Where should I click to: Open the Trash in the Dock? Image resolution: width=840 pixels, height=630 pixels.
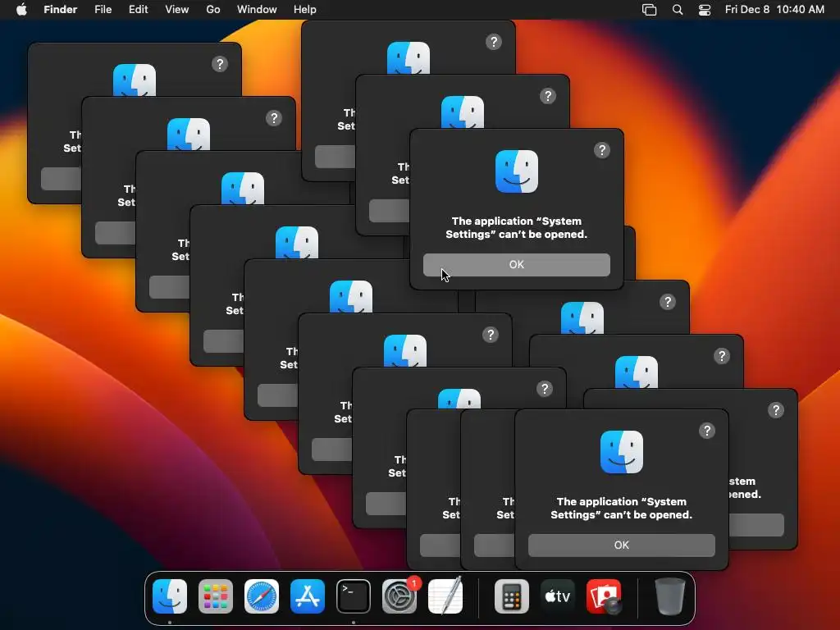669,596
